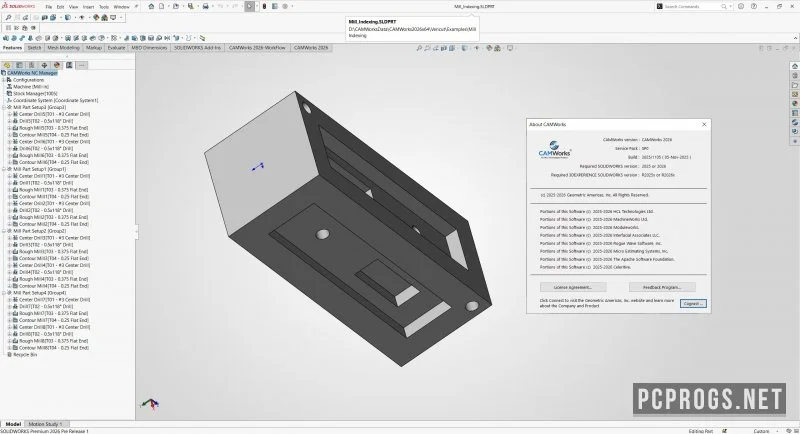Click the coordinate system triad in the viewport corner

[149, 403]
